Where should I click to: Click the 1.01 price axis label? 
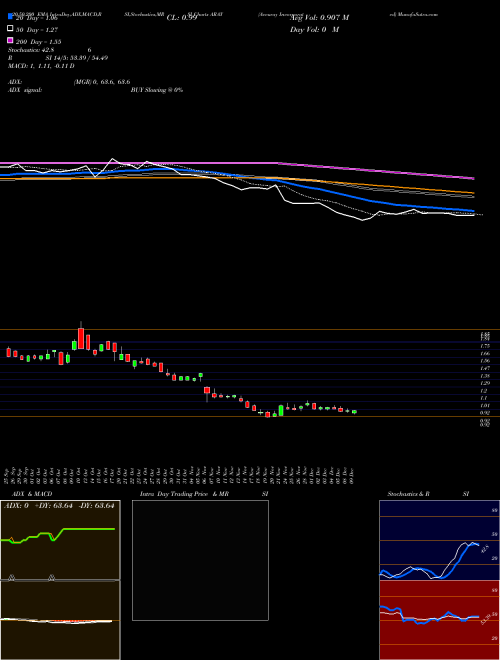[485, 406]
